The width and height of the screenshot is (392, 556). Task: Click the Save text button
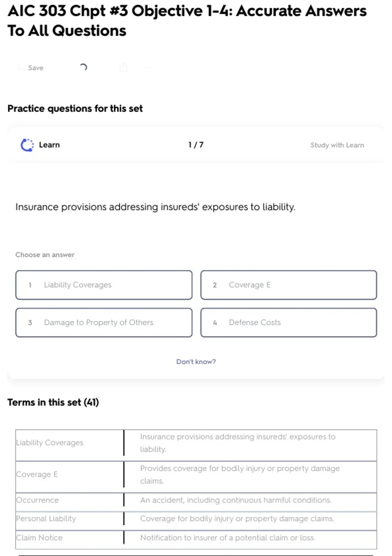(36, 68)
